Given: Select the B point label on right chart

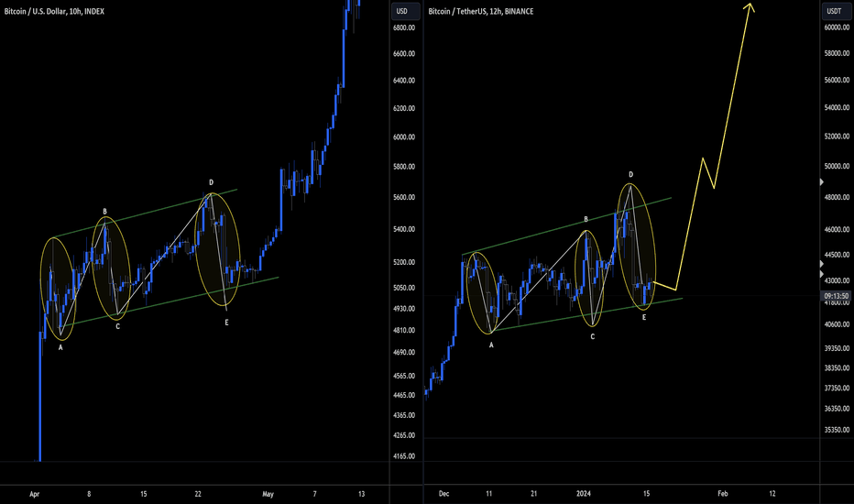Looking at the screenshot, I should pyautogui.click(x=586, y=220).
